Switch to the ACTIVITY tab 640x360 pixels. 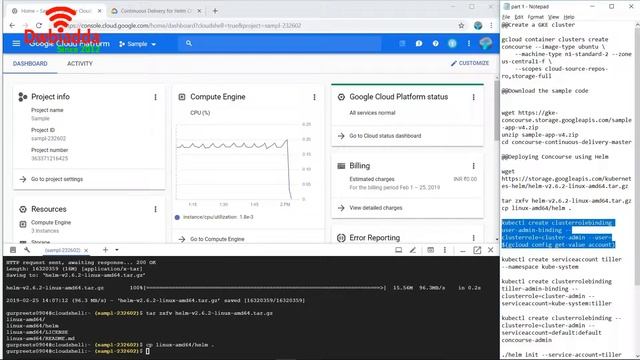[x=80, y=64]
